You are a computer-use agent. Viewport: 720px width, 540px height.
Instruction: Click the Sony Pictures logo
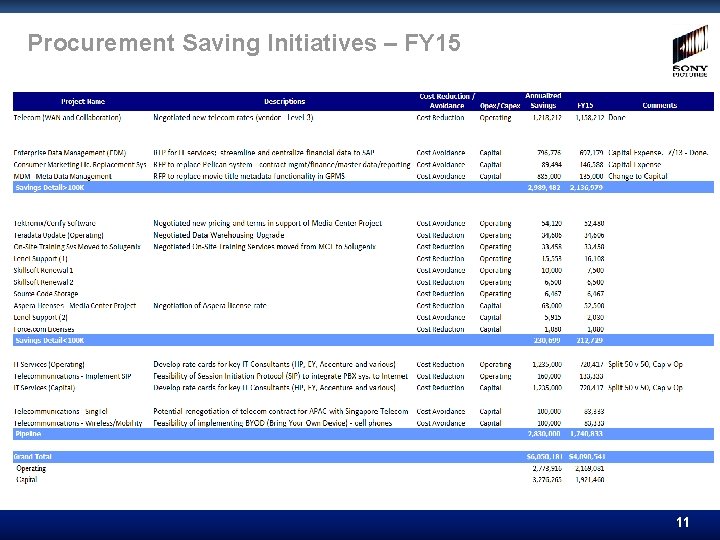[x=690, y=51]
